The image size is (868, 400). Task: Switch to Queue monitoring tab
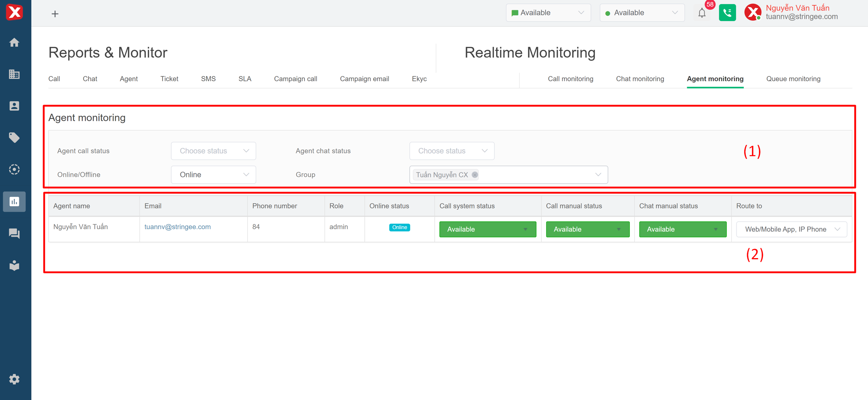[793, 79]
